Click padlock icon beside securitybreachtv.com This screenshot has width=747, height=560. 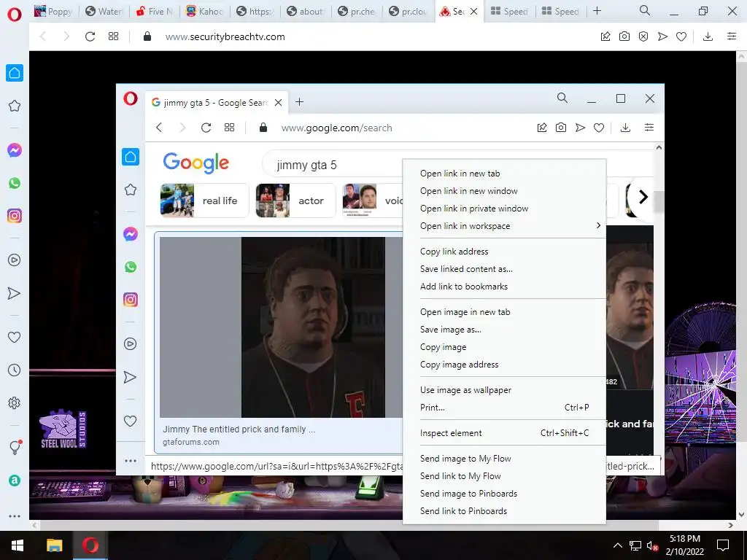click(x=147, y=36)
